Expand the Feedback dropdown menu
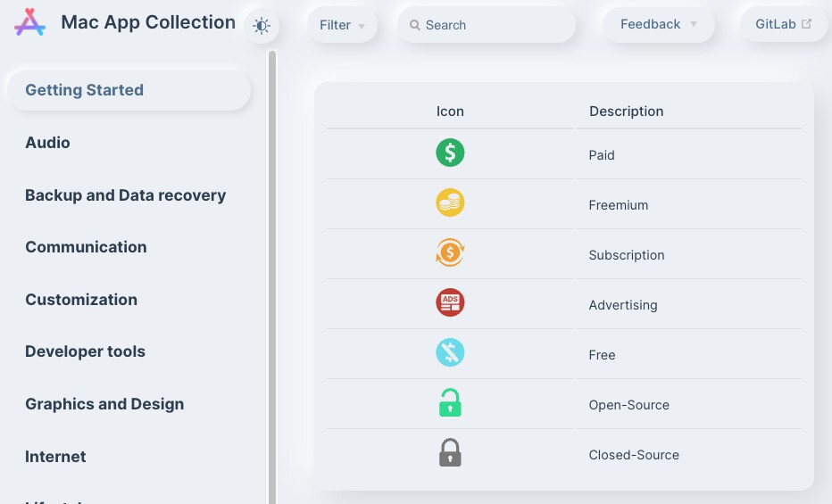 coord(659,24)
